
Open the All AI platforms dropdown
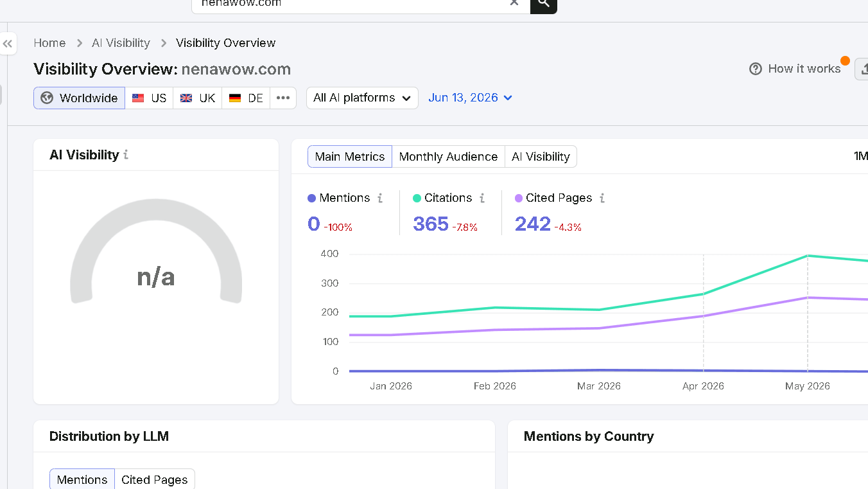tap(362, 98)
